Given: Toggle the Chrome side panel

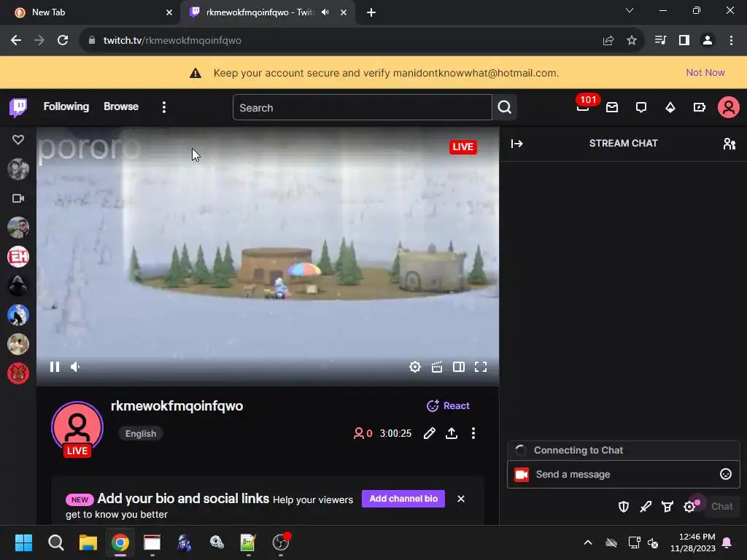Looking at the screenshot, I should [684, 41].
